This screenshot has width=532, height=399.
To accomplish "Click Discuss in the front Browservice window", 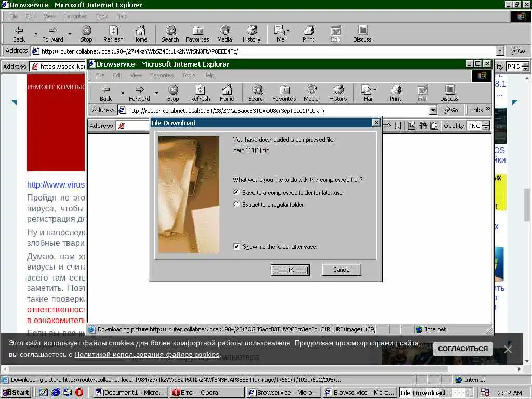I will [449, 94].
